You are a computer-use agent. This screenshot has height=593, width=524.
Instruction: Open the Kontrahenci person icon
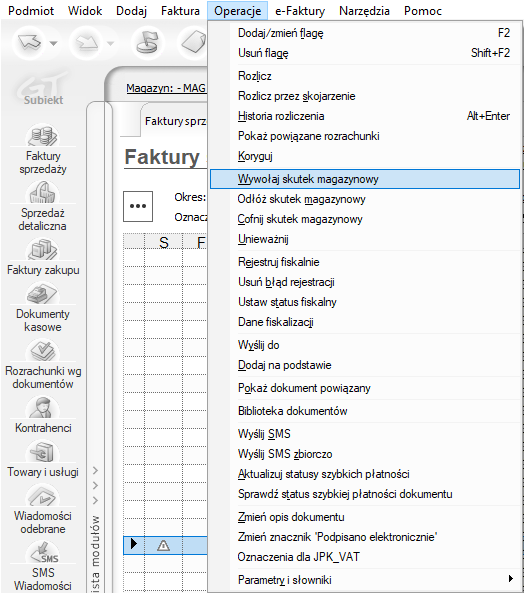43,408
